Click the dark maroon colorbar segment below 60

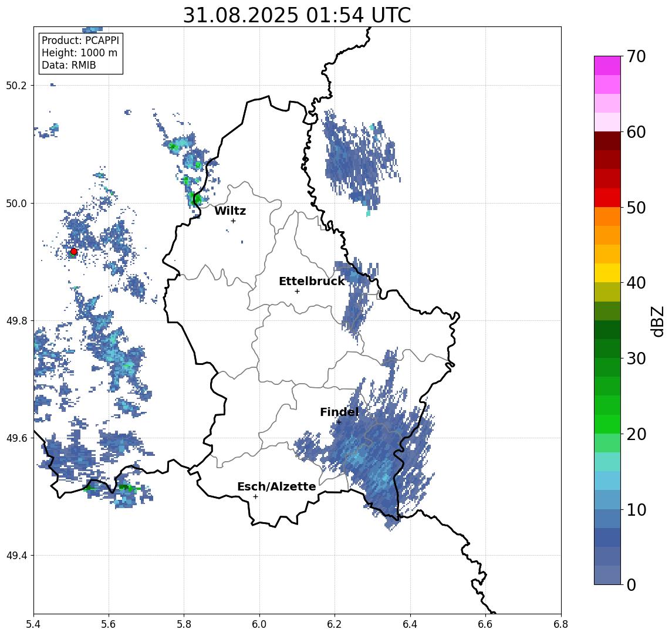pyautogui.click(x=607, y=141)
